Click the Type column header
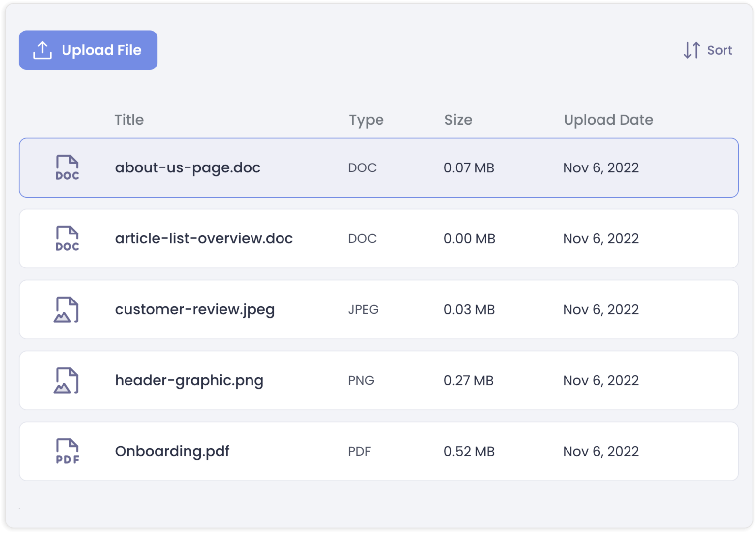This screenshot has width=756, height=533. 366,120
